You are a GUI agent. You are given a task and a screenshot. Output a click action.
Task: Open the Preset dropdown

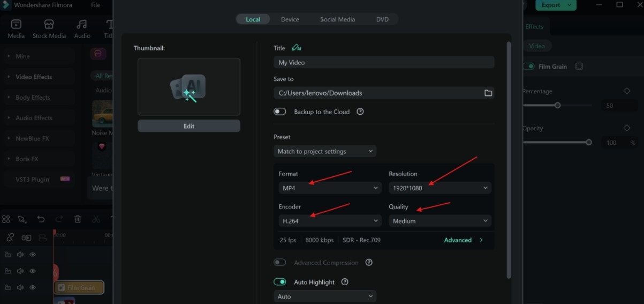[x=325, y=151]
